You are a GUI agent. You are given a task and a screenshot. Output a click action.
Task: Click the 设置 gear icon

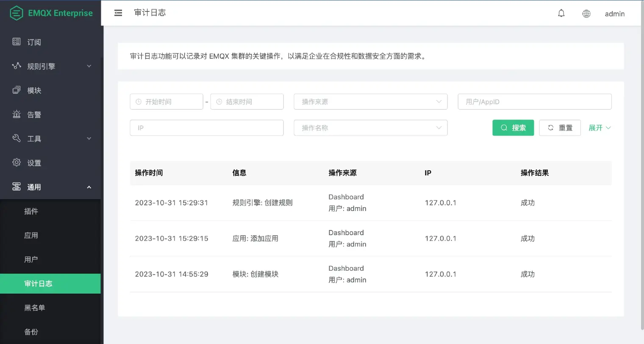click(x=17, y=162)
